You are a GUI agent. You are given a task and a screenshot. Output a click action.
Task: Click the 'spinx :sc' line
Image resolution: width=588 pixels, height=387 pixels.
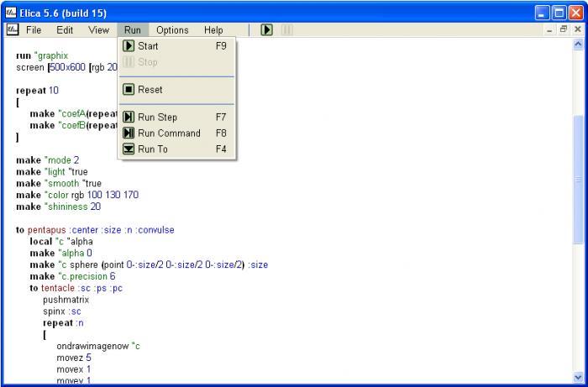pos(62,311)
